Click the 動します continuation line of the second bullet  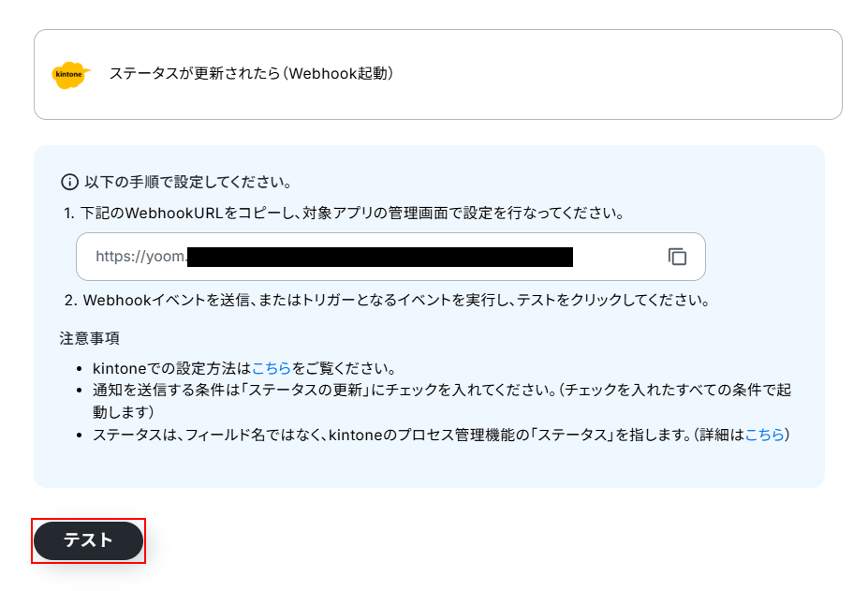[x=123, y=412]
